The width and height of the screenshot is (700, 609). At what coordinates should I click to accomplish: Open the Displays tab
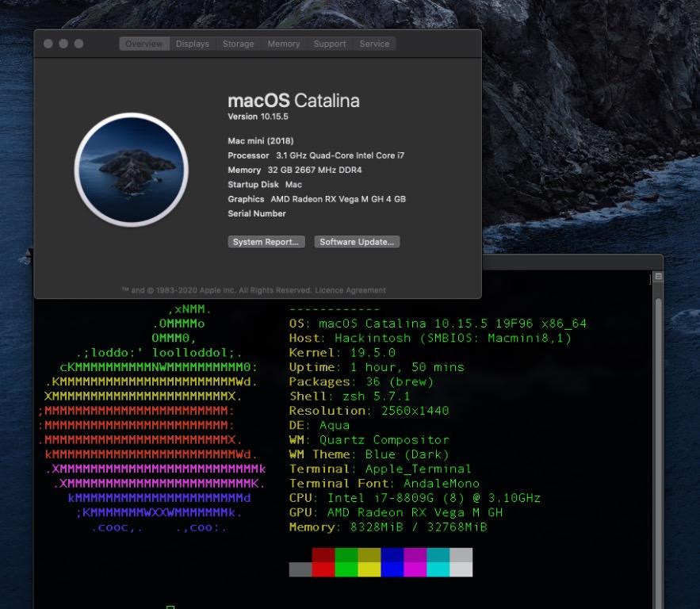click(x=193, y=44)
